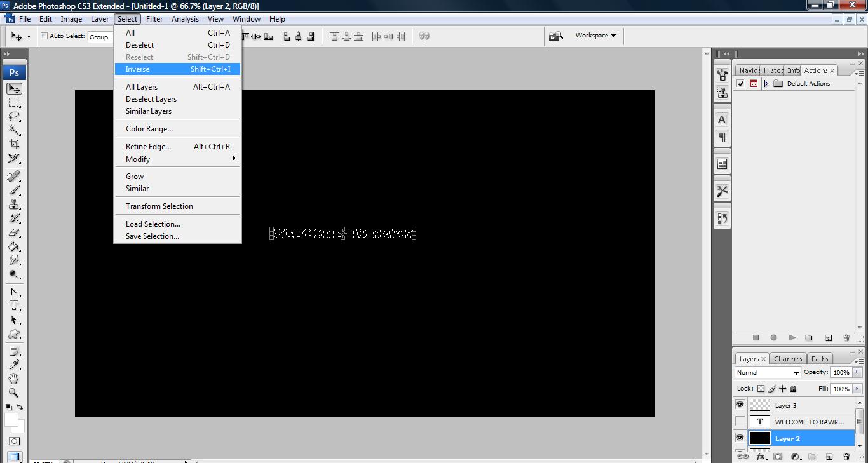
Task: Select the Crop tool
Action: (14, 145)
